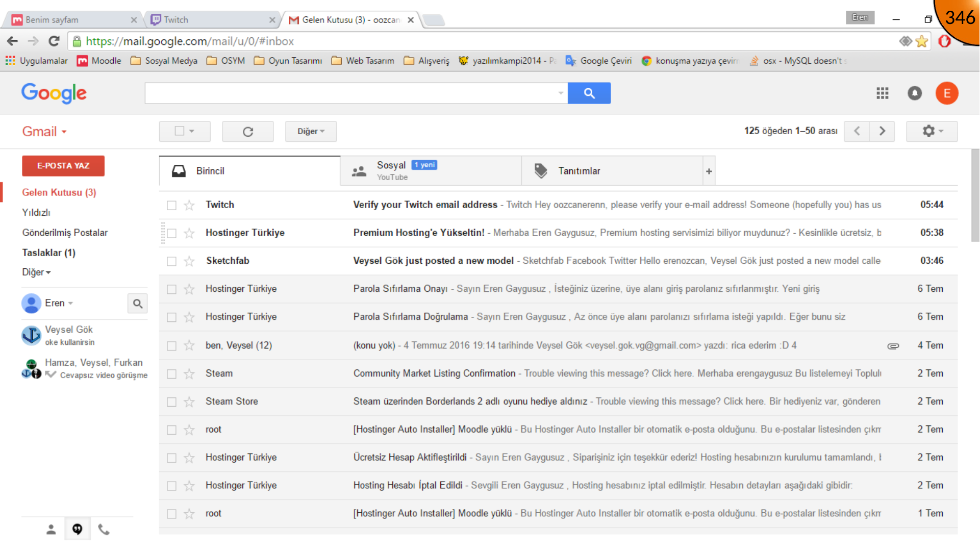This screenshot has width=980, height=551.
Task: Click the attachment paperclip on Veysel conversation
Action: (893, 346)
